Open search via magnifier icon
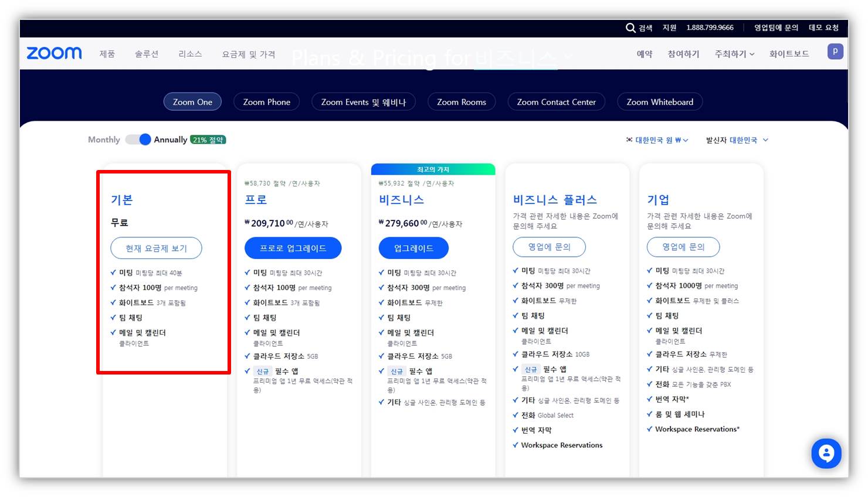This screenshot has height=497, width=868. [630, 28]
